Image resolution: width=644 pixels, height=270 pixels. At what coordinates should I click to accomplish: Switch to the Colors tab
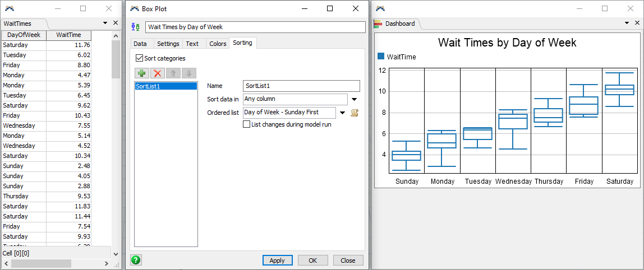(218, 44)
